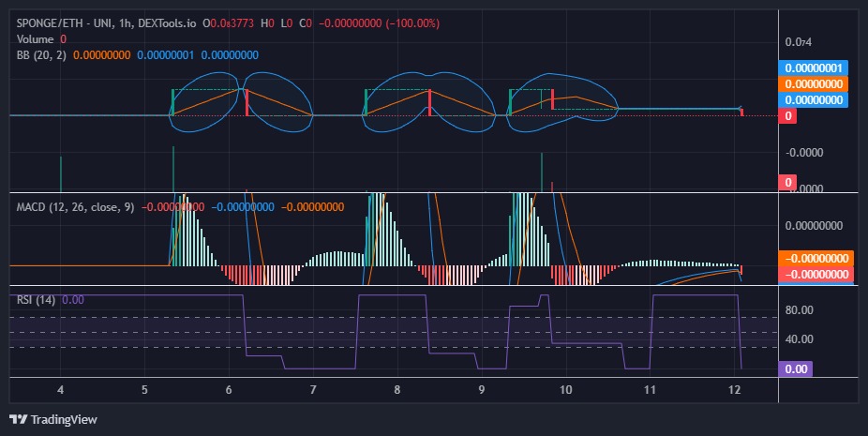868x436 pixels.
Task: Click date 11 on the time axis
Action: 650,390
